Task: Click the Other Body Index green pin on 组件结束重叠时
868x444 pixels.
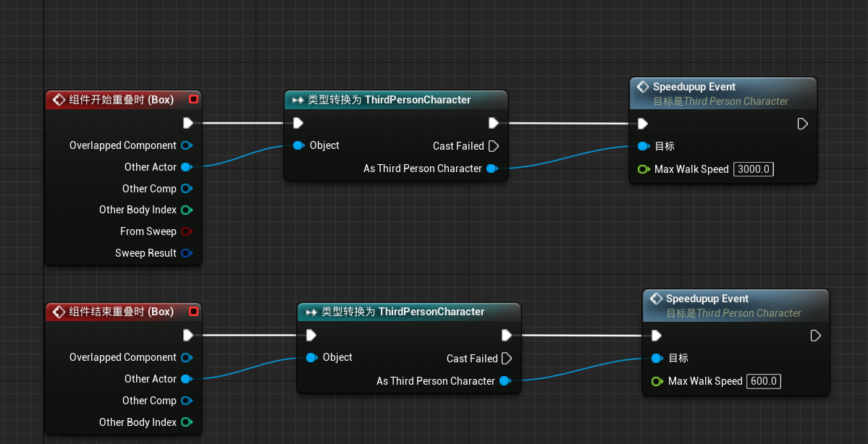Action: tap(187, 422)
